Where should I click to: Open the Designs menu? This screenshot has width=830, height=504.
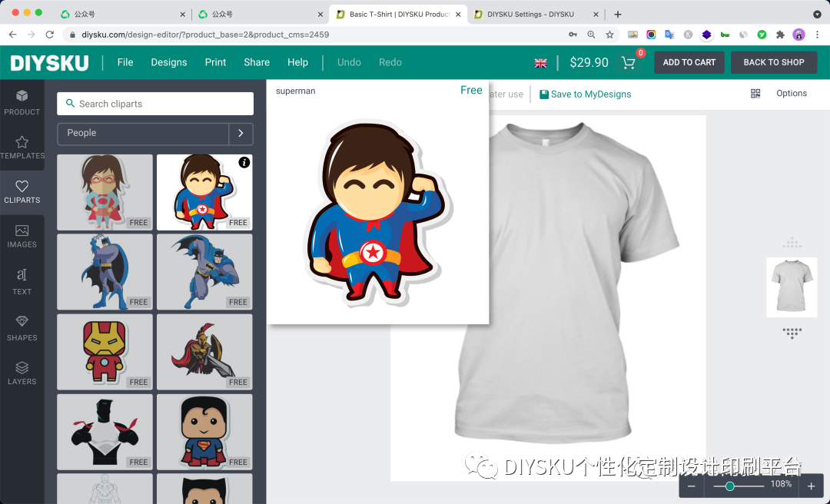click(x=169, y=62)
